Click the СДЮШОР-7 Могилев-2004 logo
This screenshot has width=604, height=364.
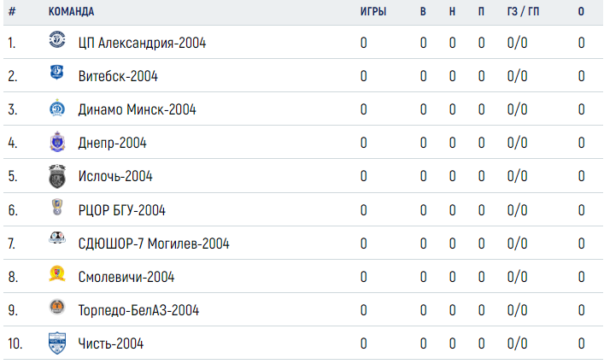coord(57,238)
